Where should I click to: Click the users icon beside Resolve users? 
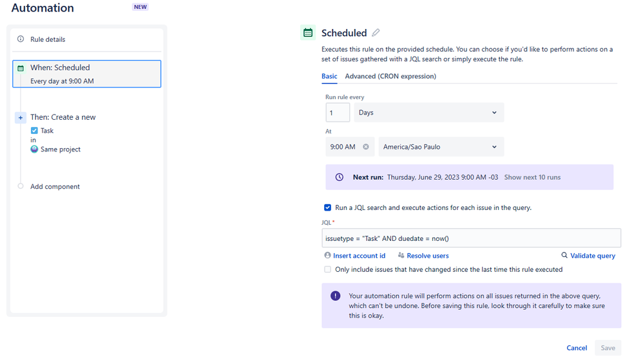click(401, 255)
